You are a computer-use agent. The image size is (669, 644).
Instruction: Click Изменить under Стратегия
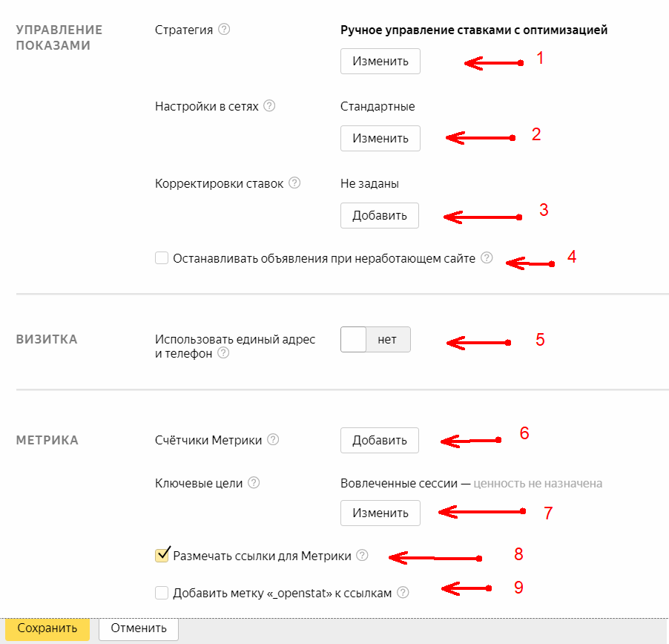tap(380, 61)
